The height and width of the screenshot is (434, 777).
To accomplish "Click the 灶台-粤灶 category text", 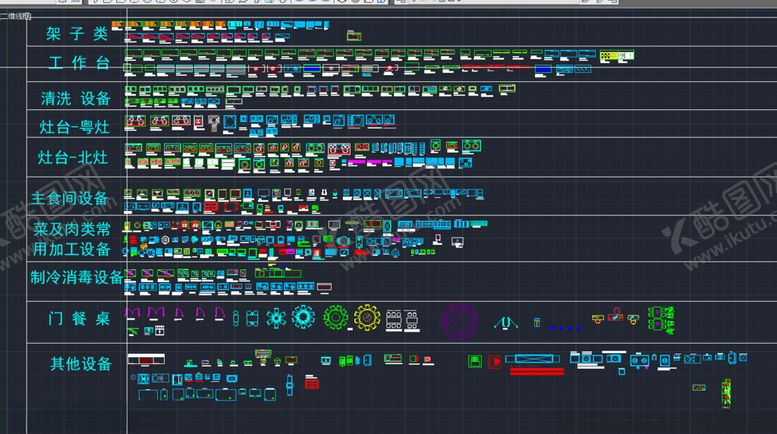I will 74,126.
